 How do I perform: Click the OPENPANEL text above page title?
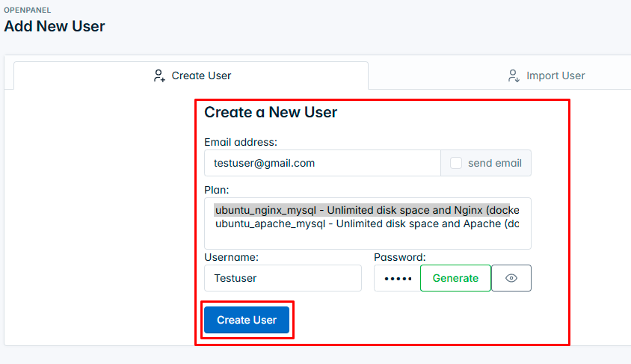[28, 10]
